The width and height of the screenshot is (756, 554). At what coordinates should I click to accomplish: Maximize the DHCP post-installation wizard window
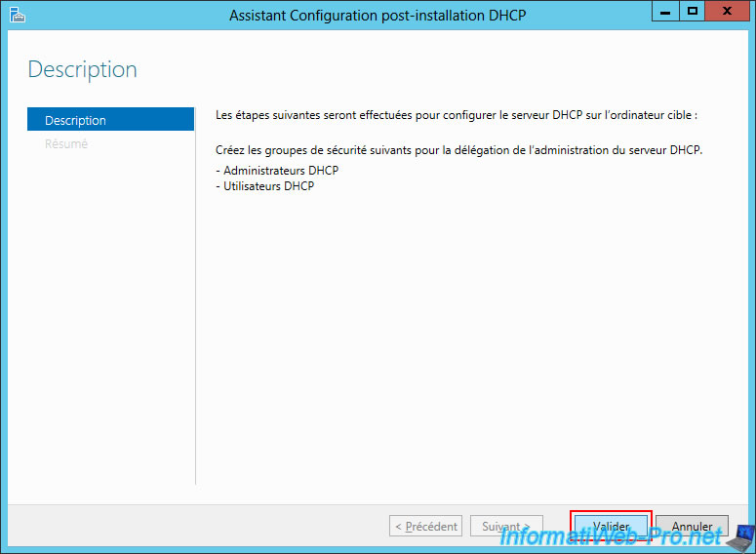(693, 12)
